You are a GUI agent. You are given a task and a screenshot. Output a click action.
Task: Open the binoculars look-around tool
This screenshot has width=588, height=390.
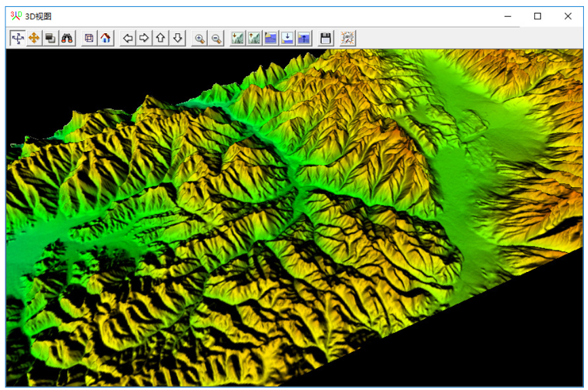(x=67, y=39)
